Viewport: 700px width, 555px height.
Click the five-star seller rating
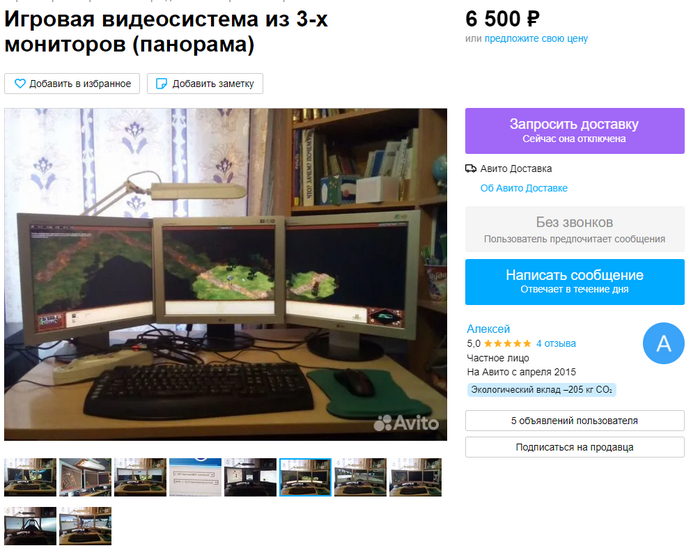click(508, 343)
